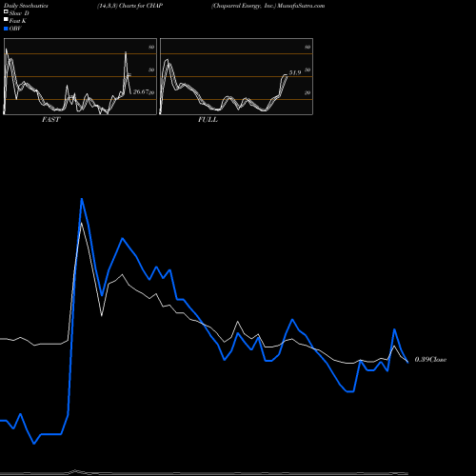Click the 51.9 value in FULL chart
The height and width of the screenshot is (476, 476).
pos(295,72)
